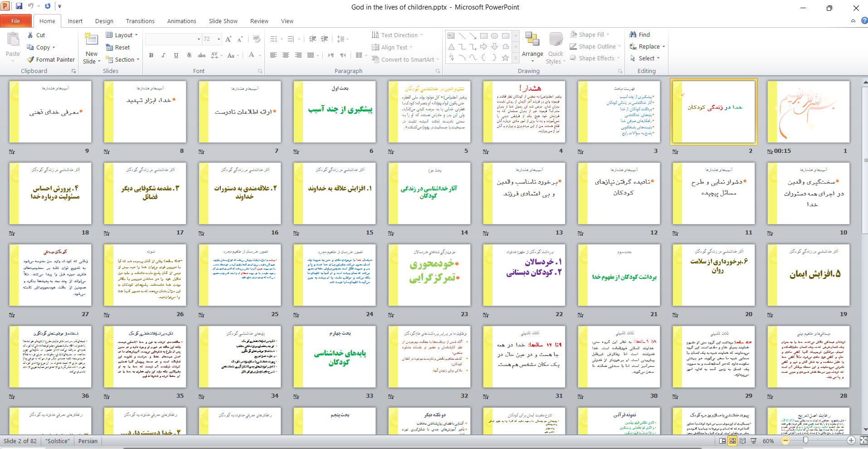Click Fit slide to window icon

click(x=863, y=440)
